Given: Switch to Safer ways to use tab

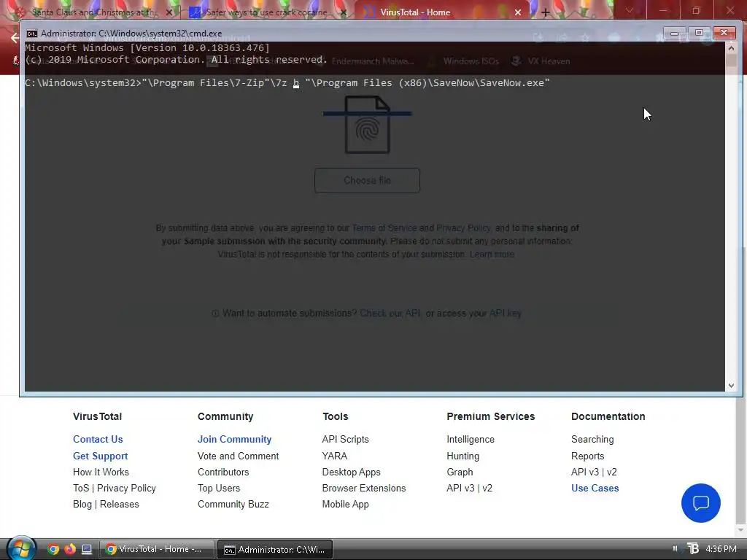Looking at the screenshot, I should coord(266,12).
